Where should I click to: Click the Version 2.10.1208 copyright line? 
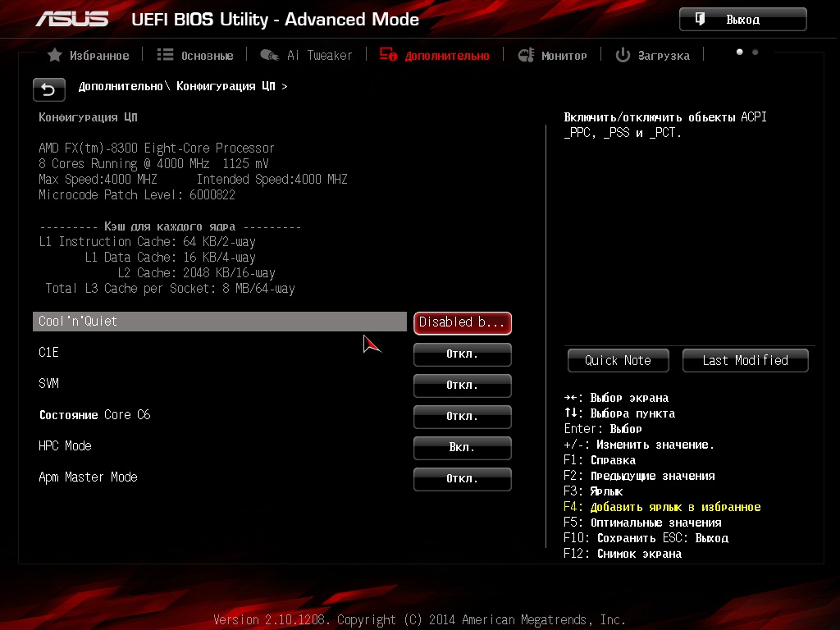[x=419, y=620]
